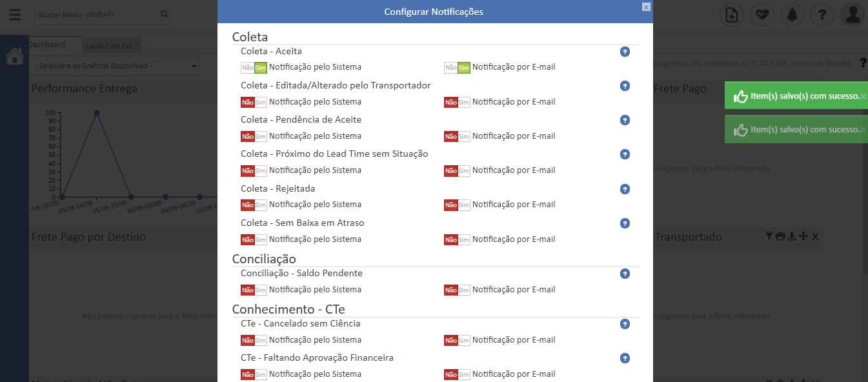Viewport: 868px width, 382px height.
Task: Click the help icon beside Conciliação - Saldo Pendente
Action: (x=624, y=274)
